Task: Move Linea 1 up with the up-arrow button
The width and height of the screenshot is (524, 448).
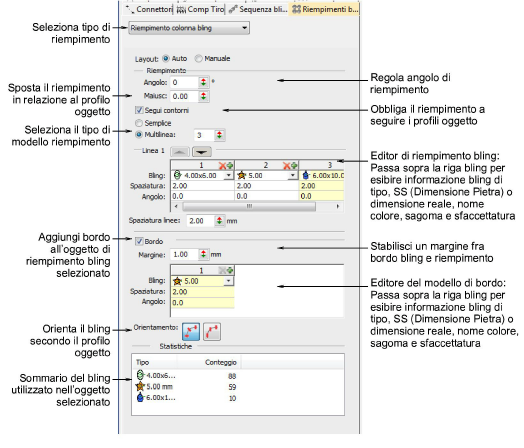Action: pyautogui.click(x=180, y=152)
